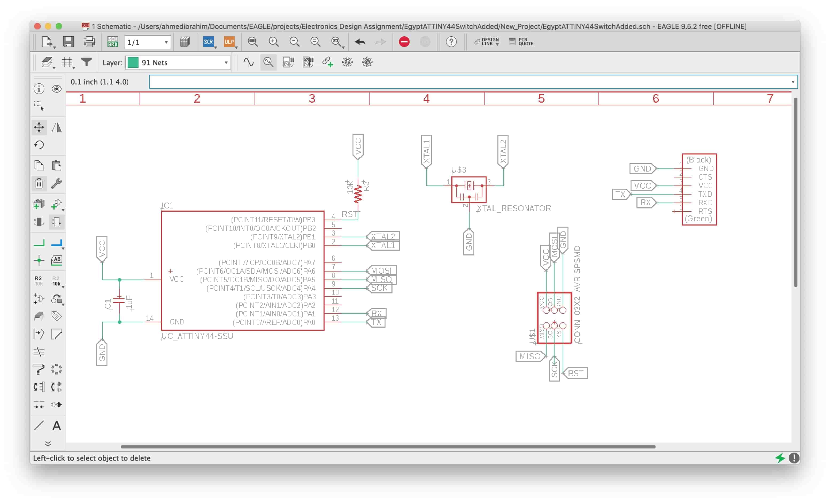Click the horizontal scrollbar
830x504 pixels.
(388, 447)
